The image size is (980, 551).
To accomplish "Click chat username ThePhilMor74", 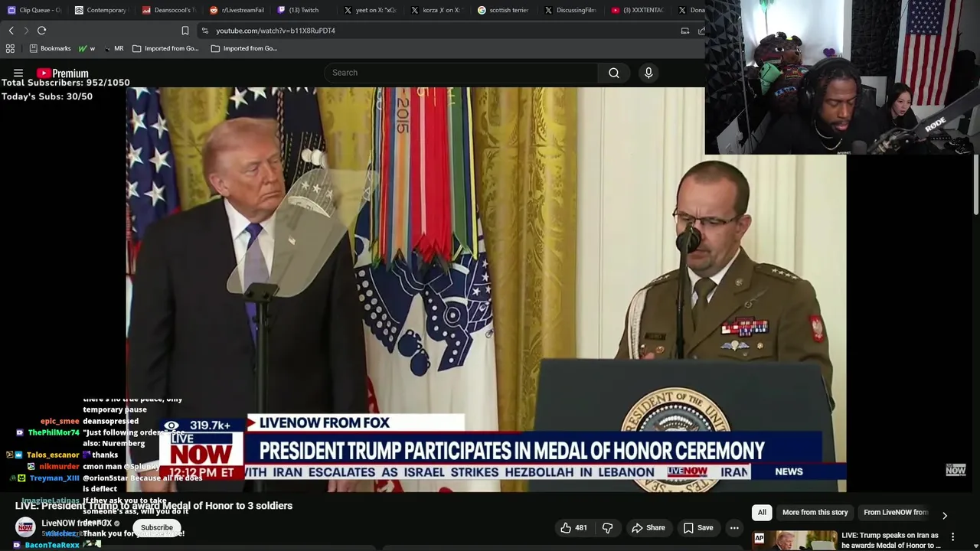I will point(54,432).
